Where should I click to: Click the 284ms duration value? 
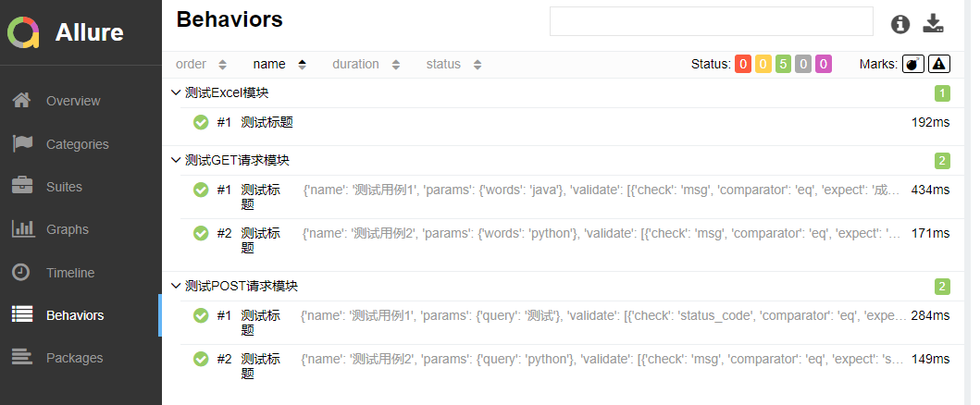[x=931, y=315]
